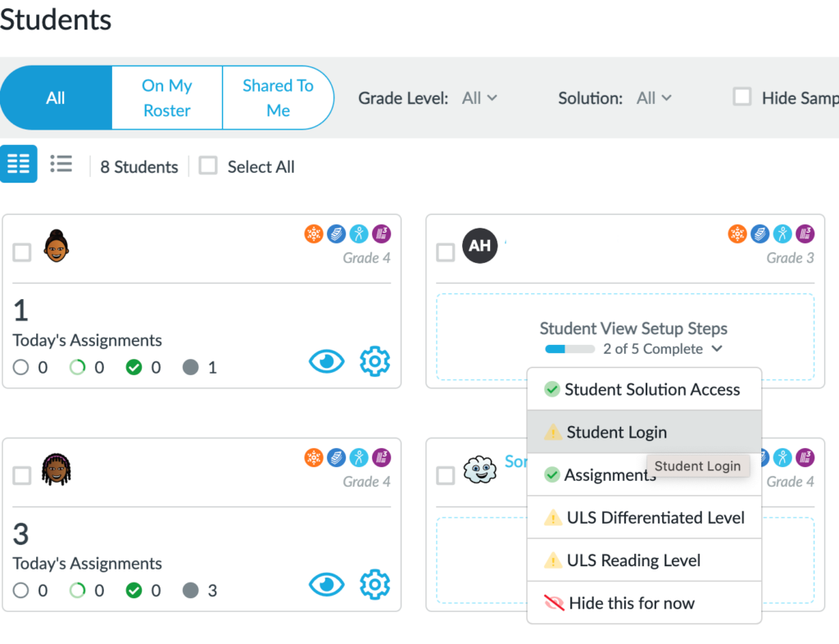This screenshot has width=839, height=644.
Task: Tick the Hide Sample checkbox
Action: pyautogui.click(x=742, y=98)
